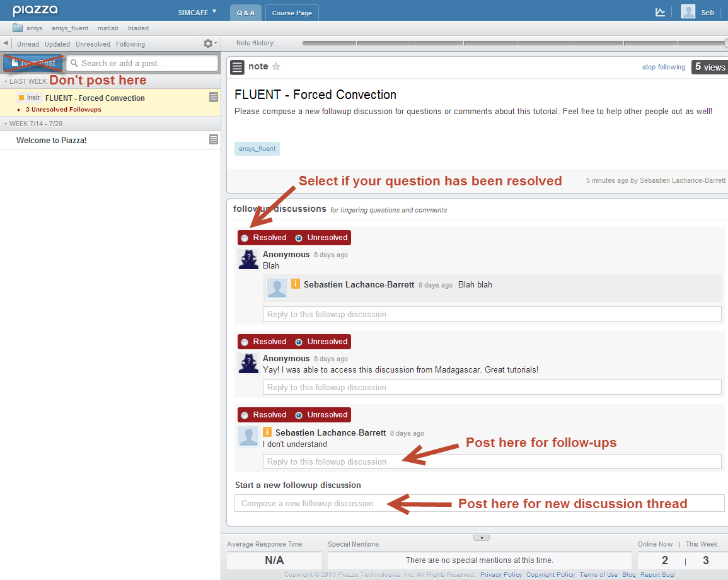Open the bladed folder filter
The width and height of the screenshot is (728, 580).
click(x=139, y=28)
